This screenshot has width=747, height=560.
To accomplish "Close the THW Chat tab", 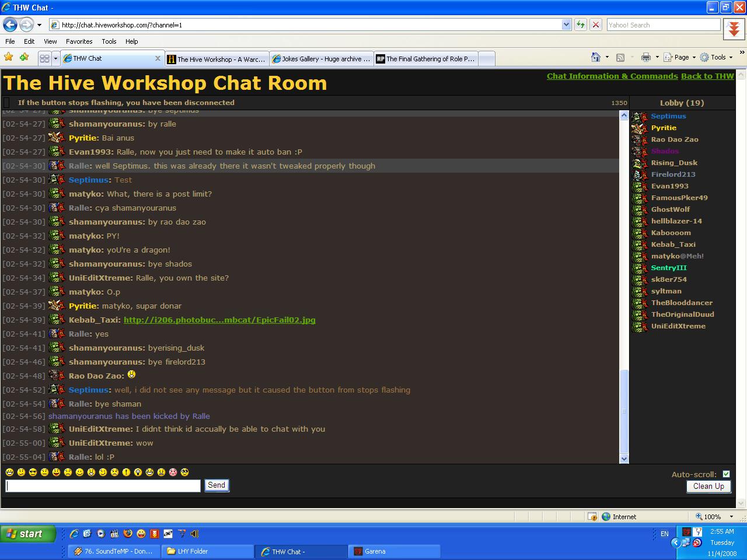I will [x=158, y=58].
